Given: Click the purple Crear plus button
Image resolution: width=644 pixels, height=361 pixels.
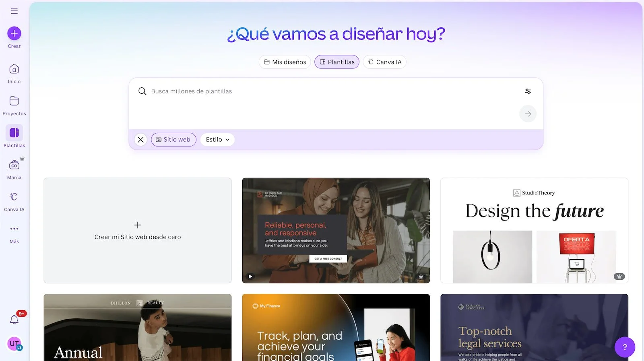Looking at the screenshot, I should (x=14, y=33).
